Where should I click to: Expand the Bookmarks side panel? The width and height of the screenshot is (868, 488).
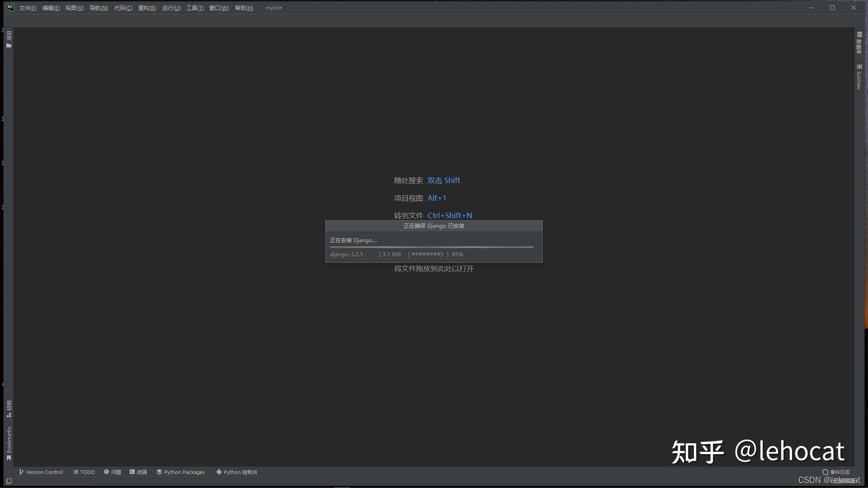point(9,443)
